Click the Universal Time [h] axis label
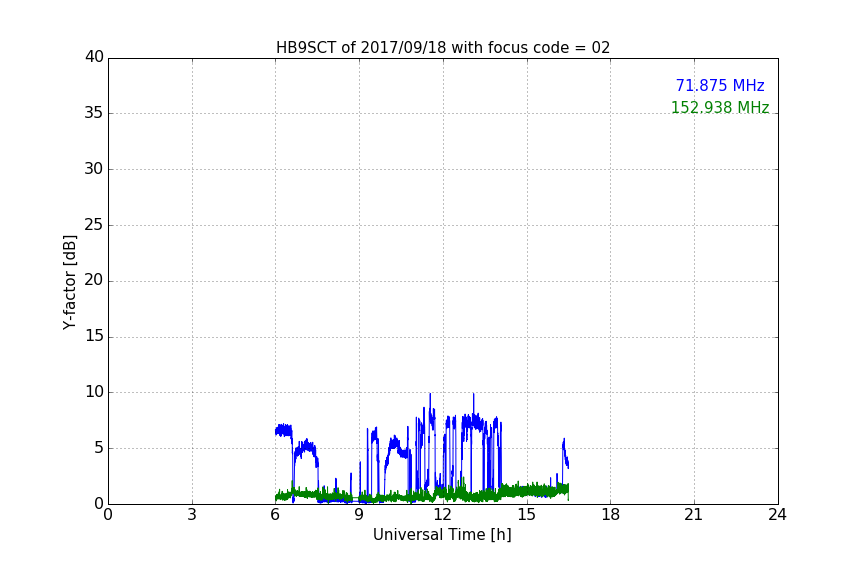864x576 pixels. (442, 535)
